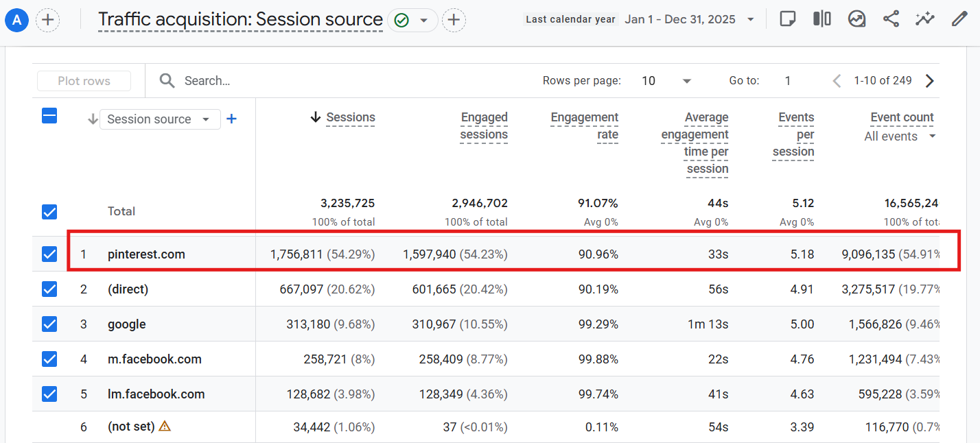
Task: Click the 1,756,811 pinterest sessions cell
Action: coord(323,254)
